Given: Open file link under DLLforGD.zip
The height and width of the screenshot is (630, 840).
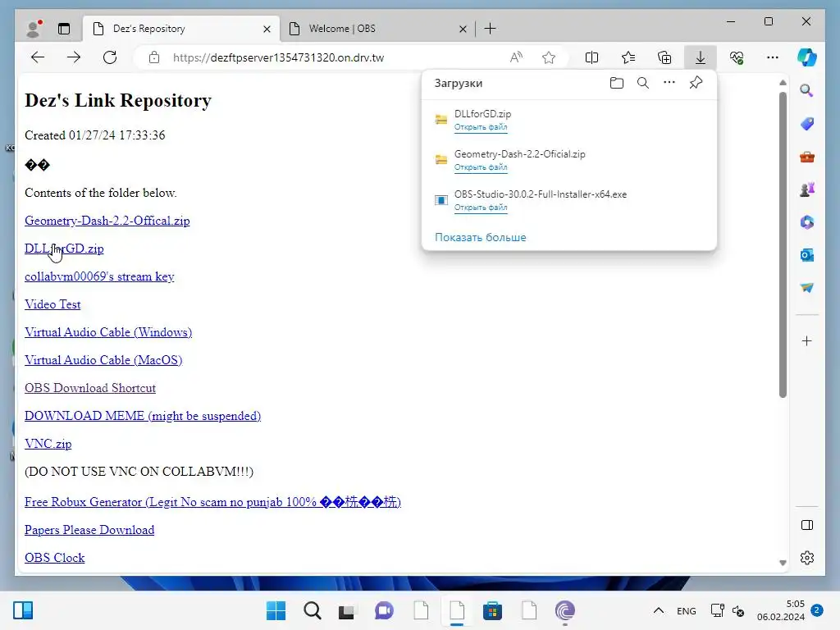Looking at the screenshot, I should pyautogui.click(x=481, y=127).
